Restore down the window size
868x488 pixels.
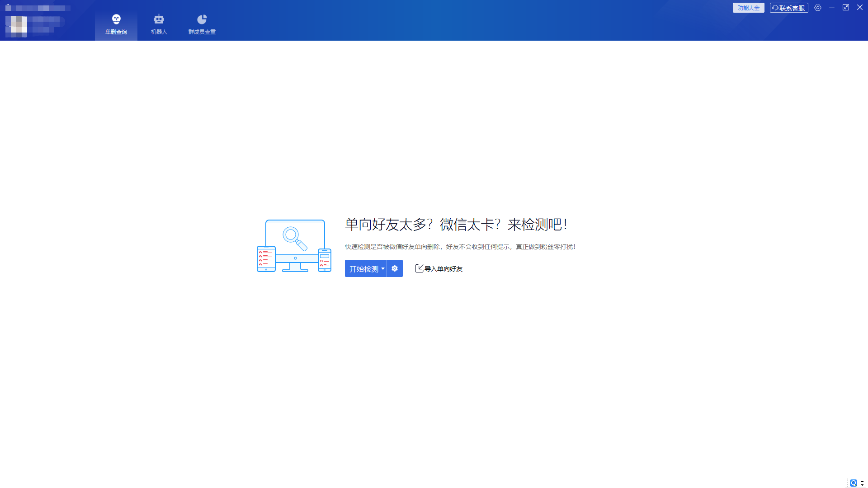coord(846,8)
